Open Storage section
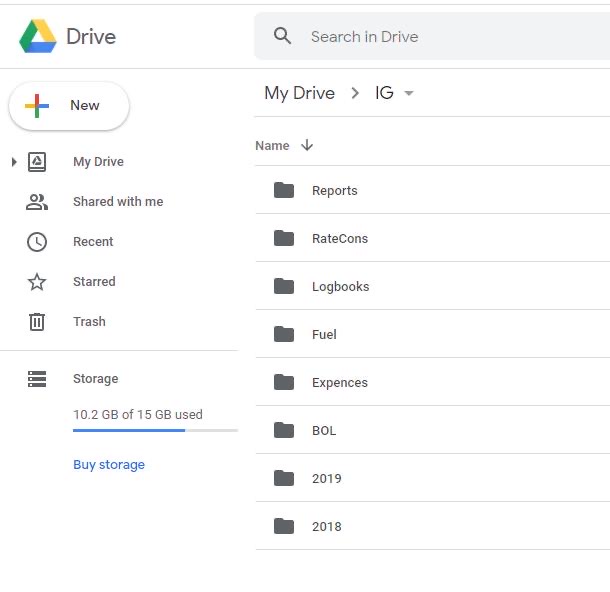 pyautogui.click(x=96, y=378)
